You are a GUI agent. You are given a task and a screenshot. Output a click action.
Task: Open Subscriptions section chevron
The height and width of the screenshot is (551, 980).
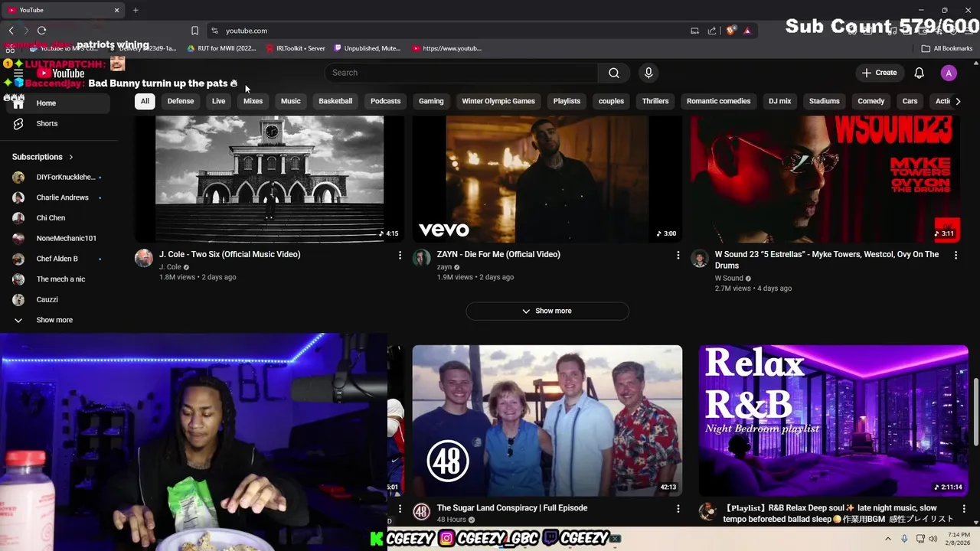(71, 157)
